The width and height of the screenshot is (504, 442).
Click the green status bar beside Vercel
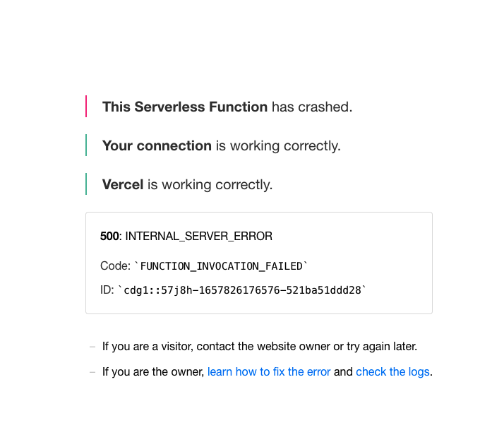click(x=86, y=184)
